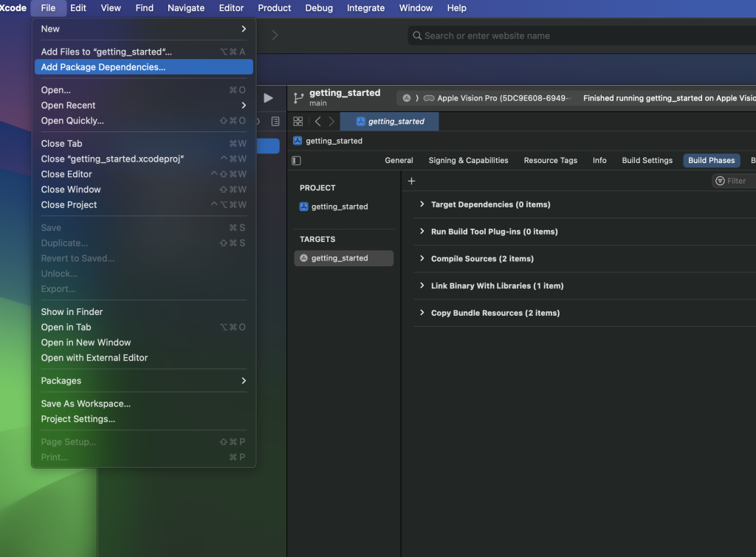The image size is (756, 557).
Task: Click the getting_started jump bar project icon
Action: pyautogui.click(x=298, y=141)
